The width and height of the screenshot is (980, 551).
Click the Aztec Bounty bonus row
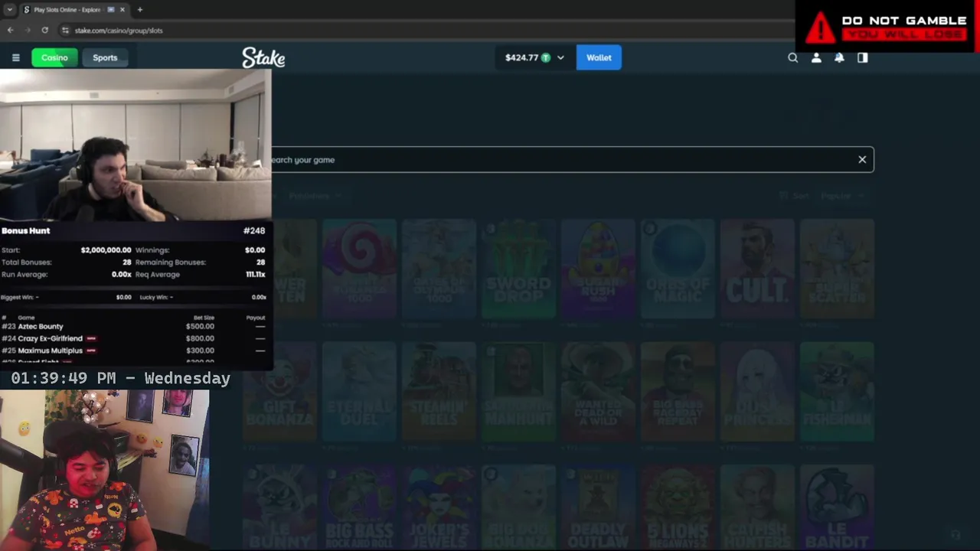pos(133,326)
